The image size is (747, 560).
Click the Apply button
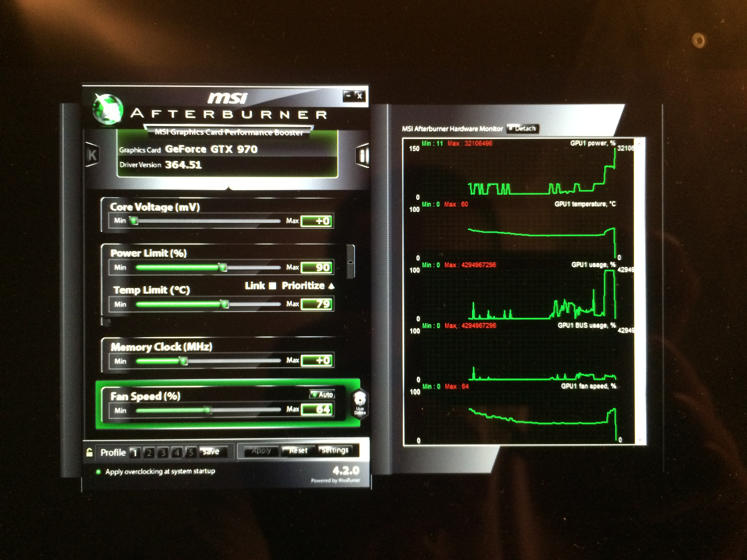click(261, 451)
